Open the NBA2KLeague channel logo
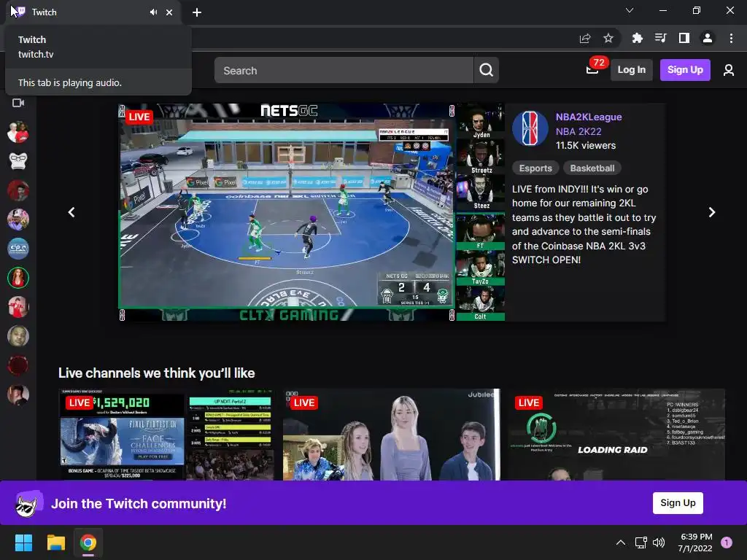The height and width of the screenshot is (560, 747). (x=530, y=128)
